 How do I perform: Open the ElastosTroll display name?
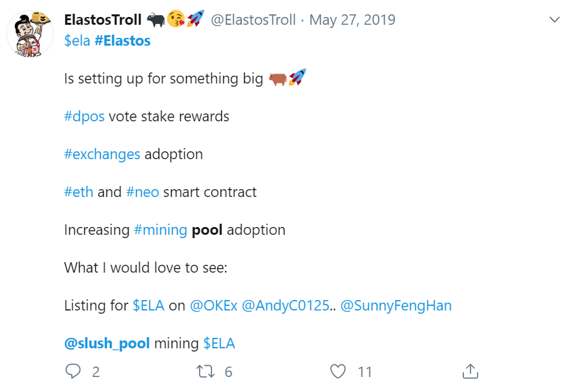[103, 20]
